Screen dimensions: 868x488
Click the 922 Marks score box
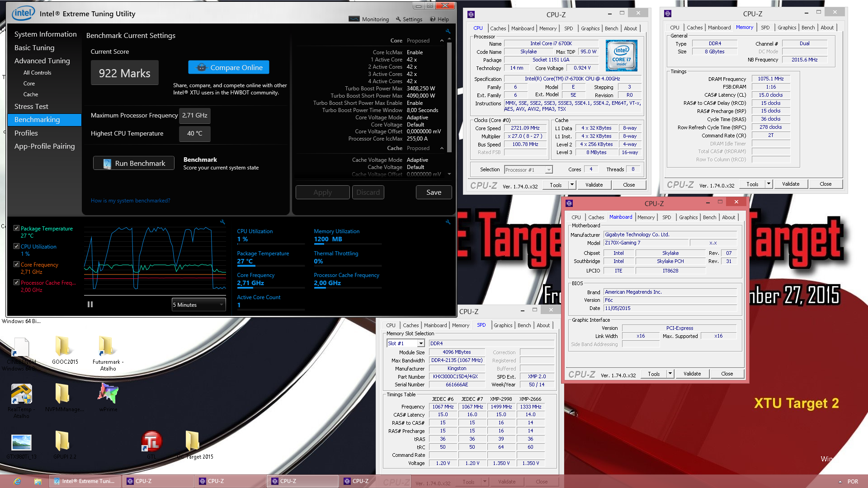click(125, 73)
